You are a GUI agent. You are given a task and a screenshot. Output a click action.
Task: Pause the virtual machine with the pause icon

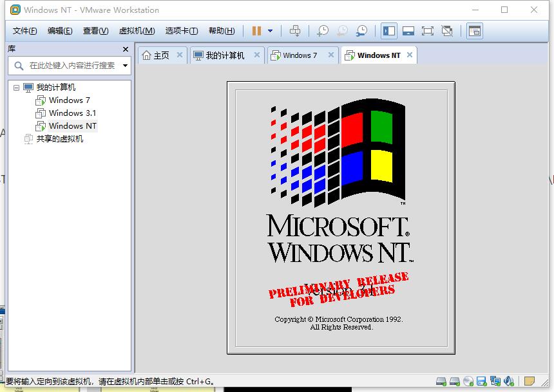pos(256,31)
